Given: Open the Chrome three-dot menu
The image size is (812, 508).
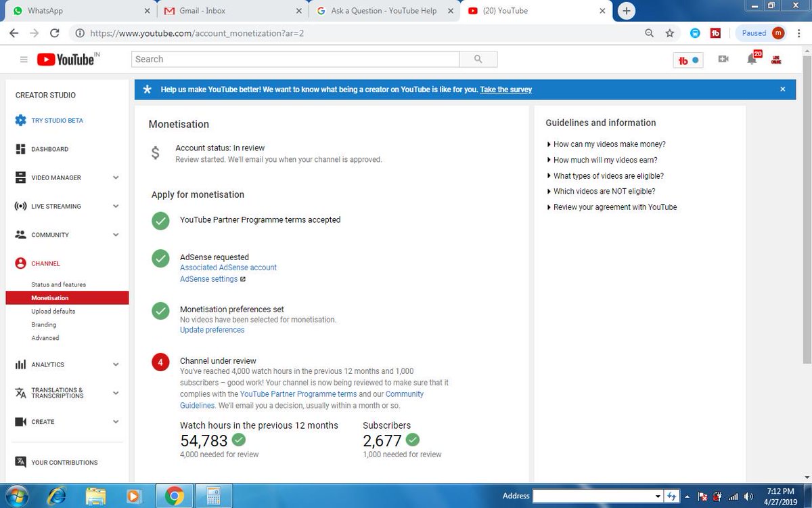Looking at the screenshot, I should coord(799,33).
